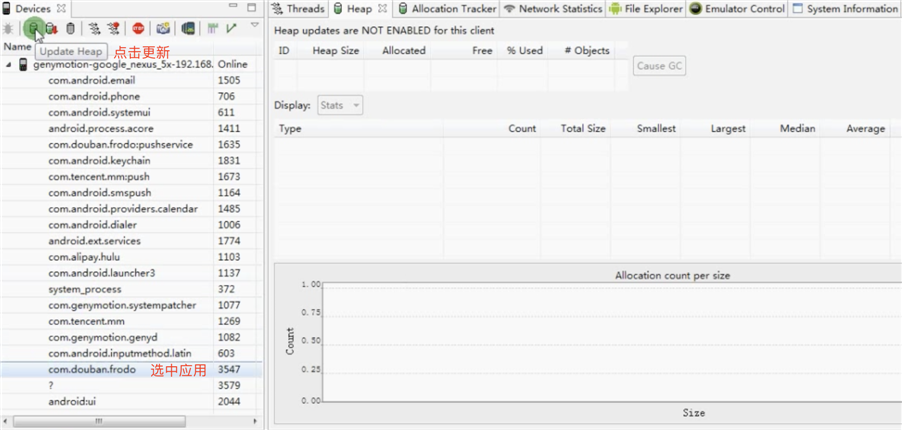Select the system_process row
Viewport: 902px width, 430px height.
point(131,289)
